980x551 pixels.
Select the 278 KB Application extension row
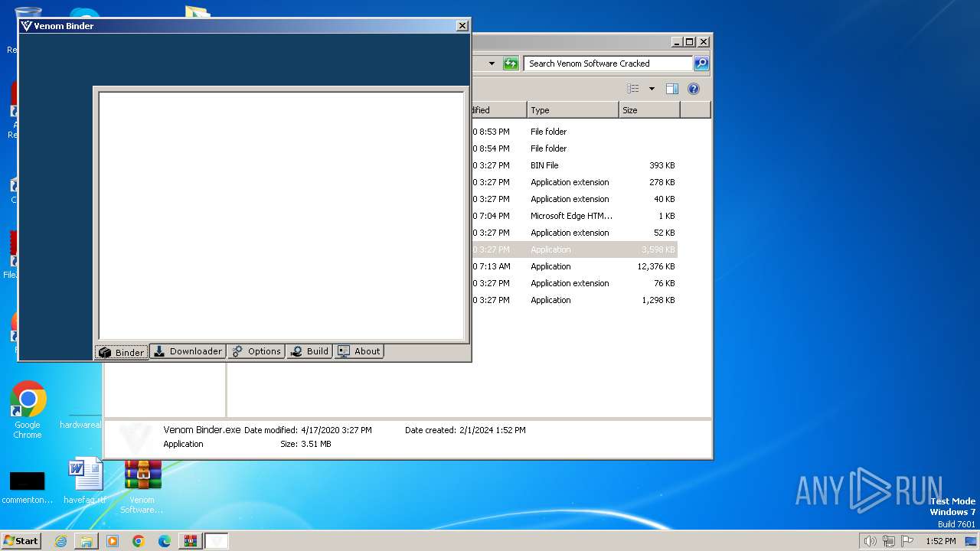(574, 182)
